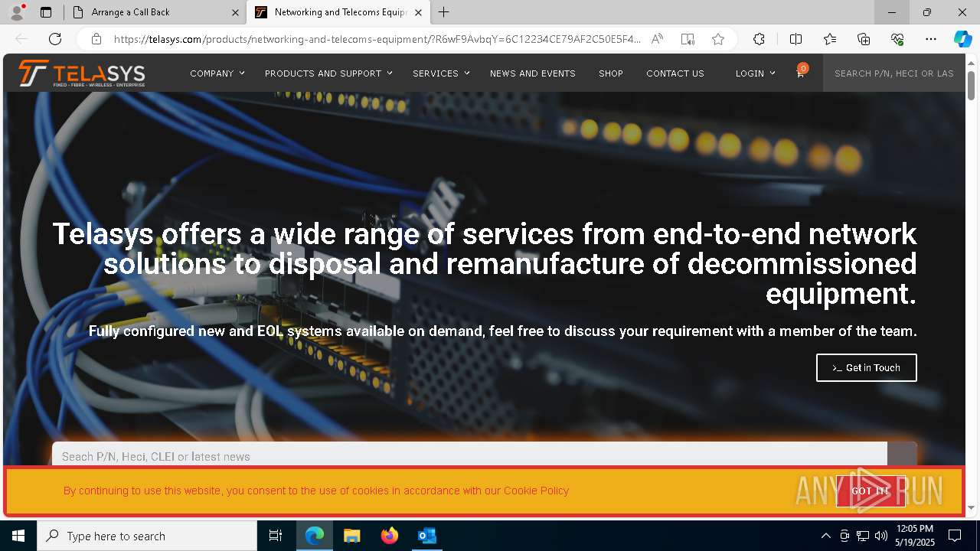The height and width of the screenshot is (551, 980).
Task: Open the volume control icon
Action: 881,536
